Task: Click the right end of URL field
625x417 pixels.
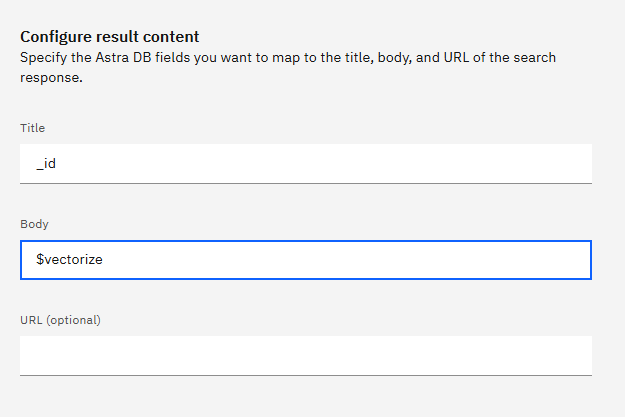Action: (570, 355)
